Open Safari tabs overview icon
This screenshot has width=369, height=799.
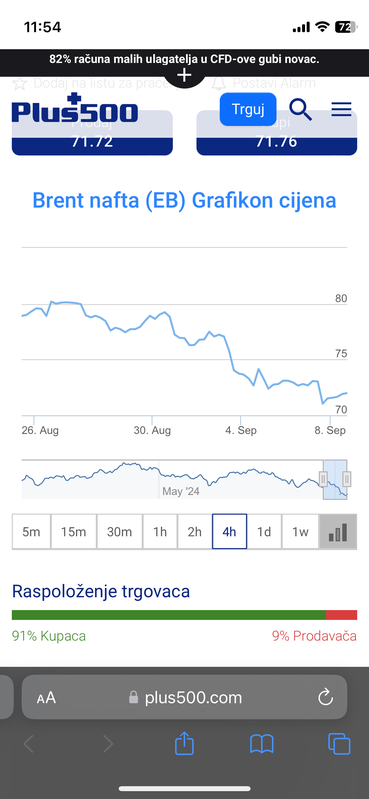pos(339,743)
